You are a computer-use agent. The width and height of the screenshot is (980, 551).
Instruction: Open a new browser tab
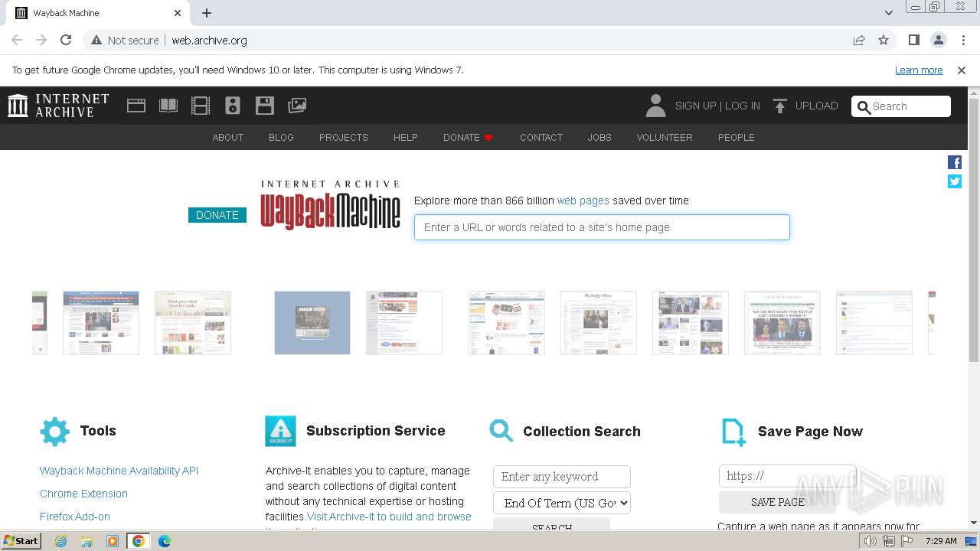pos(207,13)
